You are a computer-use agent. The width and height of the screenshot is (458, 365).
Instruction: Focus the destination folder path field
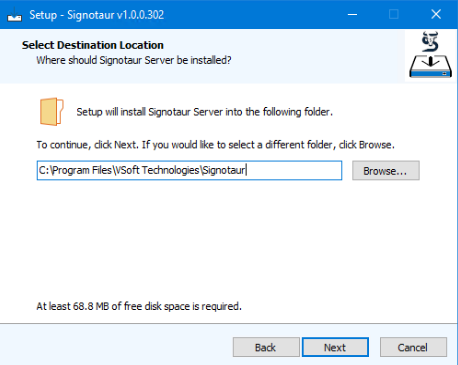(x=189, y=170)
